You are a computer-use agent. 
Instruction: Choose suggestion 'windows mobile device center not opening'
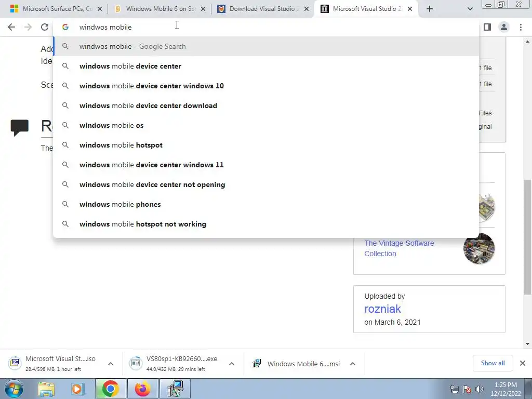coord(266,184)
